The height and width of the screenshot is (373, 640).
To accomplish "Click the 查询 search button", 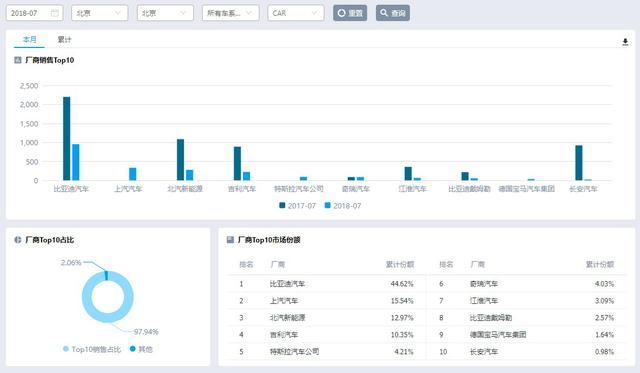I will click(x=393, y=13).
